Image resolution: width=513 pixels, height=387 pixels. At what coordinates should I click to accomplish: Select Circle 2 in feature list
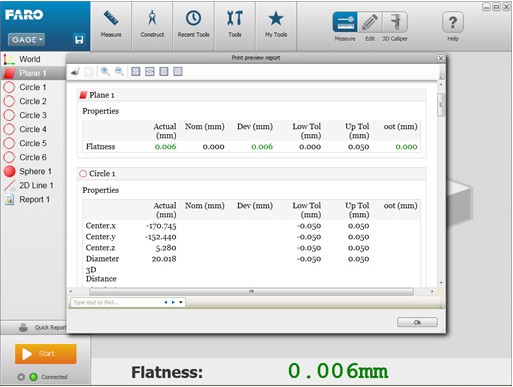tap(33, 101)
